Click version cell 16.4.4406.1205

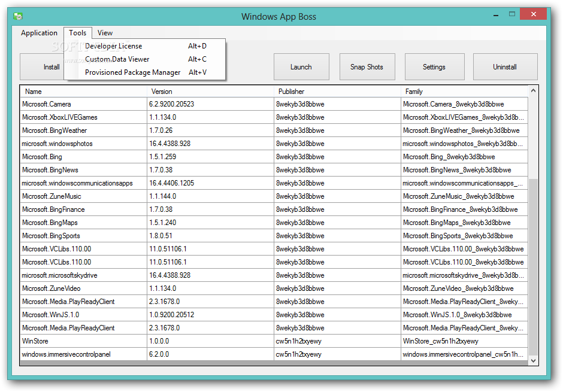click(210, 183)
